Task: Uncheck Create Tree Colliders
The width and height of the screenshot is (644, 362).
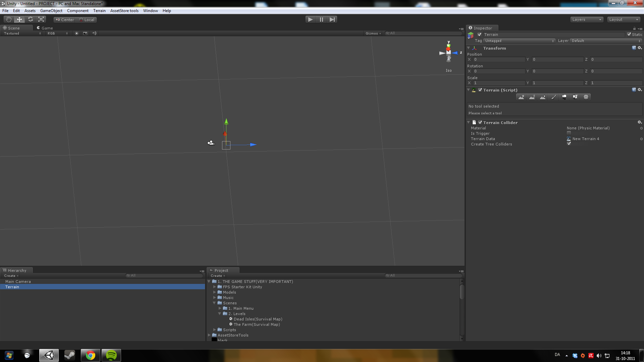Action: 569,144
